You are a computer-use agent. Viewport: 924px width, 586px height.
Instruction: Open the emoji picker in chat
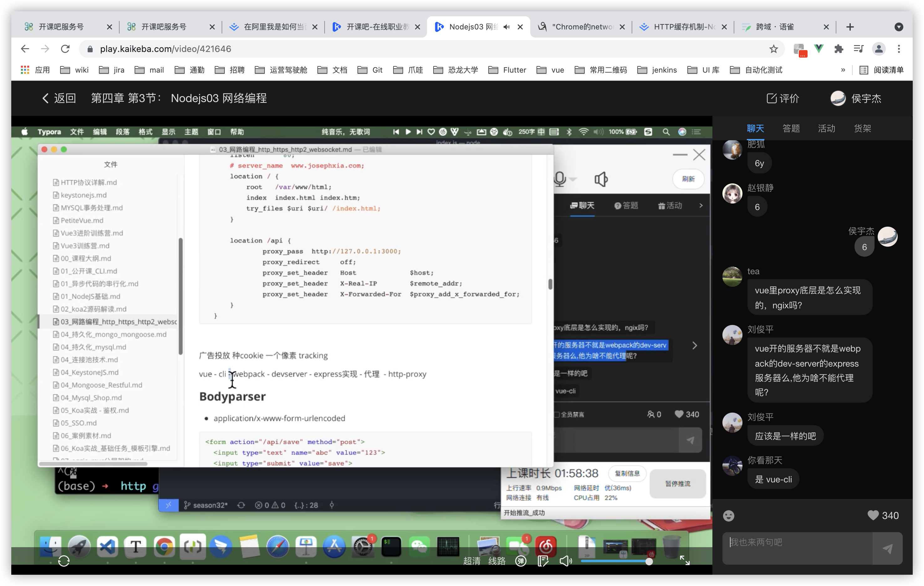click(728, 515)
